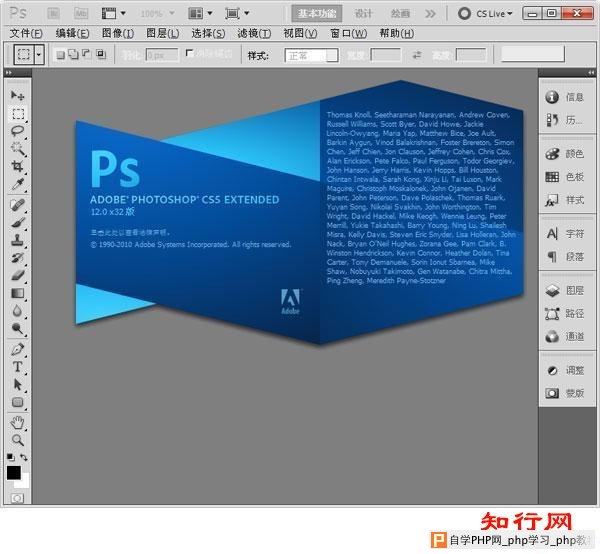Image resolution: width=600 pixels, height=554 pixels.
Task: Select the Move tool
Action: click(17, 95)
